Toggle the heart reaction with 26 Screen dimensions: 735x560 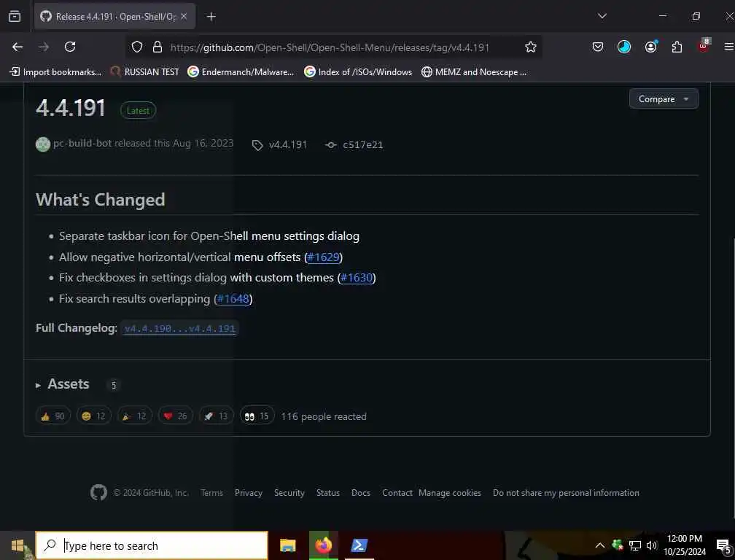175,416
